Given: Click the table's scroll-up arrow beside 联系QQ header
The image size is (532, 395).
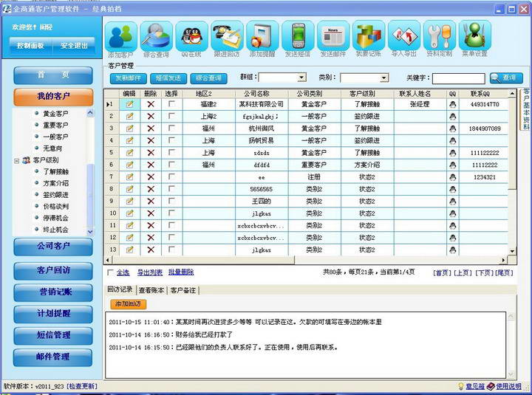Looking at the screenshot, I should (512, 93).
